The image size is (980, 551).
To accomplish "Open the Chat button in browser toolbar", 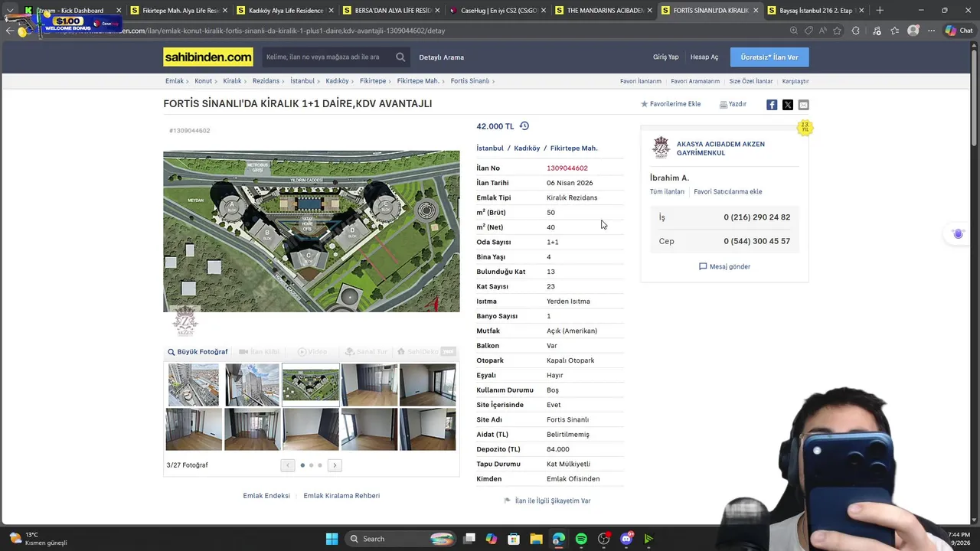I will click(x=959, y=31).
